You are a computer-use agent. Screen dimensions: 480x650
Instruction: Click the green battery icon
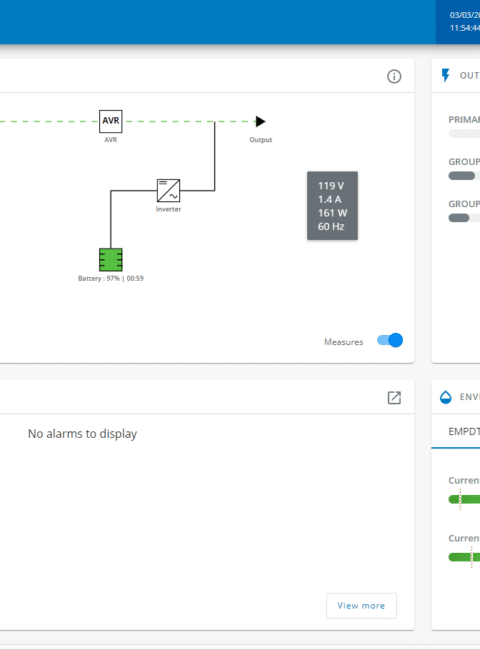coord(111,260)
